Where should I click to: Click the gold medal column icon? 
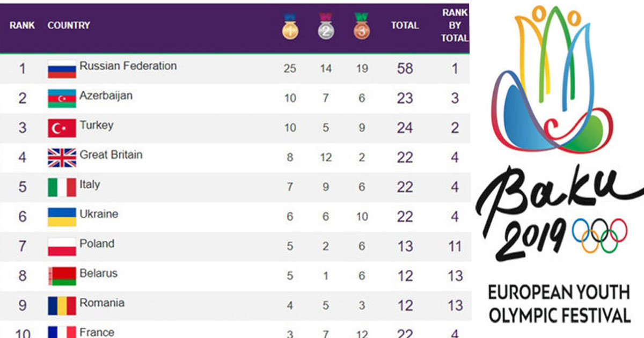[x=290, y=26]
